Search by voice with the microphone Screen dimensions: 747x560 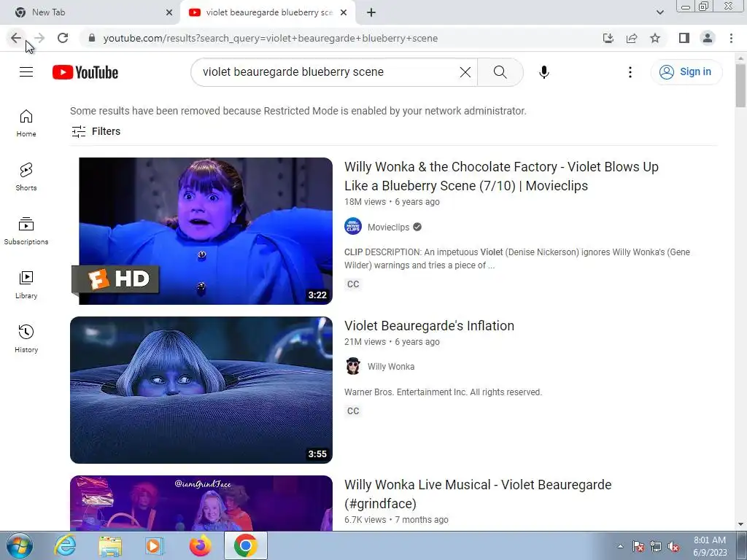[544, 72]
